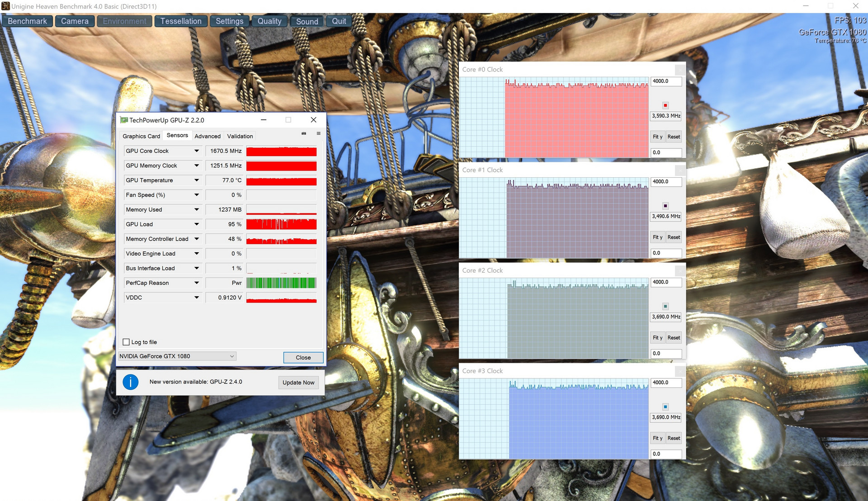The height and width of the screenshot is (501, 868).
Task: Click the 4000.0 max field of Core #2
Action: click(665, 282)
